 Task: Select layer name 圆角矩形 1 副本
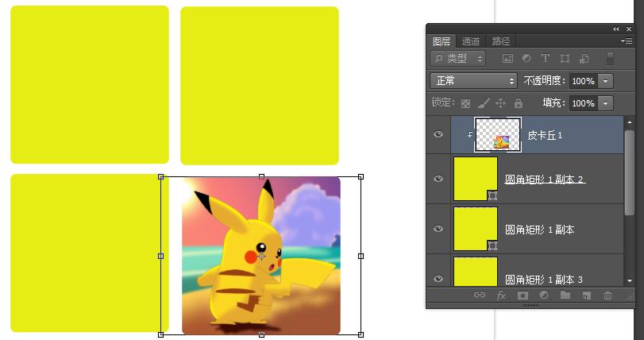pyautogui.click(x=539, y=230)
